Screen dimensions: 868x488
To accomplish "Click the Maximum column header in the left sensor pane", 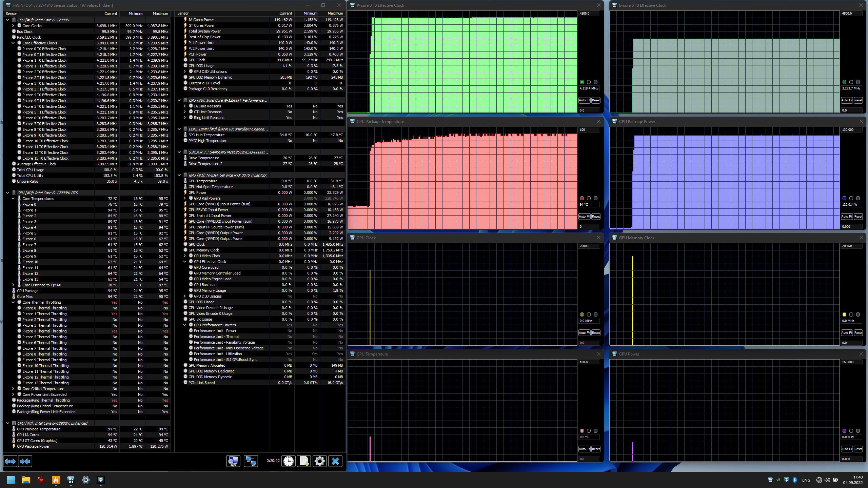I will click(x=160, y=14).
